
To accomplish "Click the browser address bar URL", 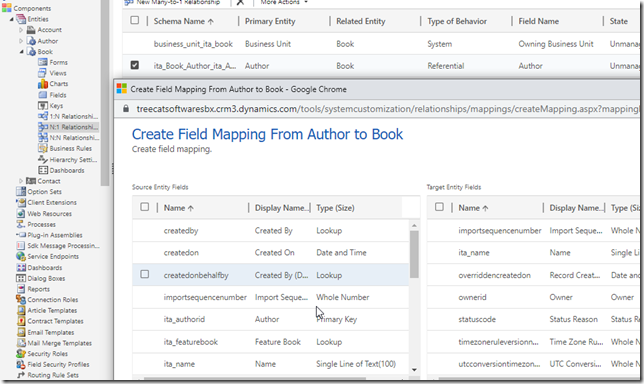I will (x=387, y=109).
